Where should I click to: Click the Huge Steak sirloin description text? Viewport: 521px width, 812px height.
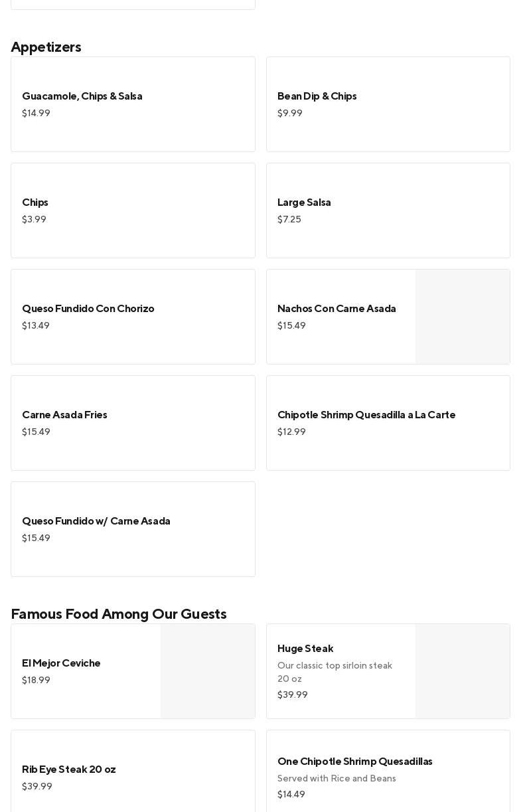[x=335, y=672]
